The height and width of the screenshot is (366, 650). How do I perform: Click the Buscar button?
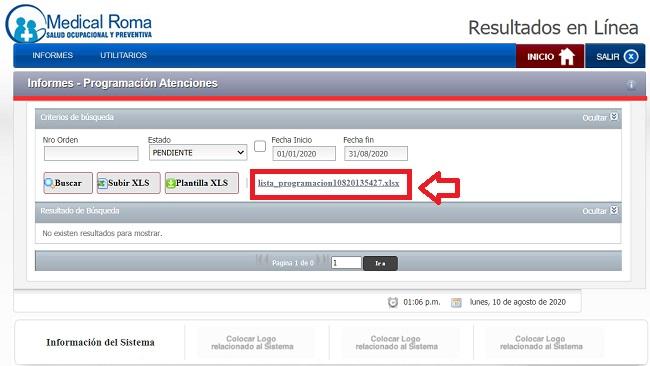coord(68,183)
